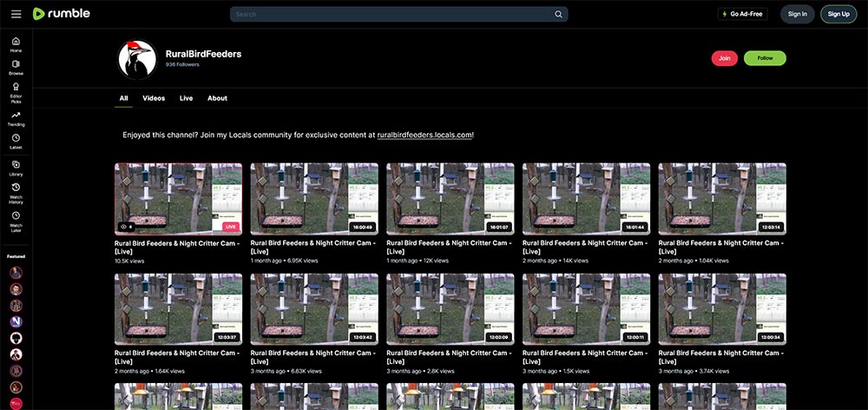This screenshot has width=868, height=410.
Task: Open the solid red featured channel avatar
Action: pyautogui.click(x=16, y=403)
